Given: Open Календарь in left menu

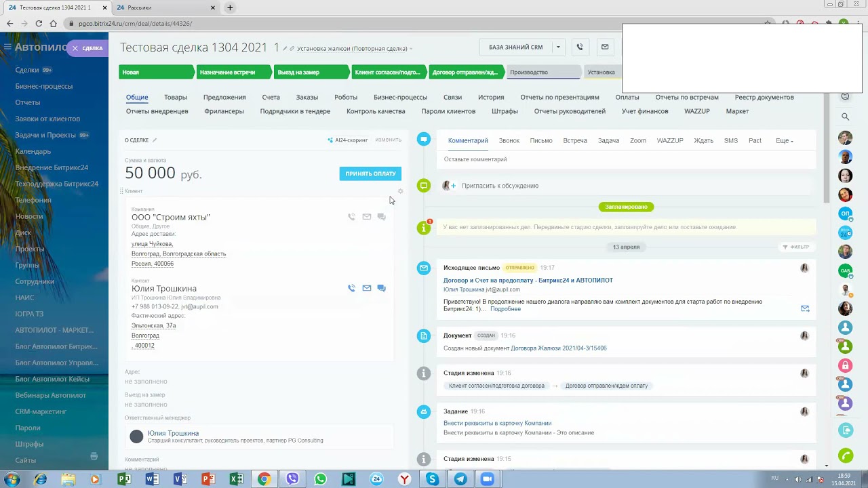Looking at the screenshot, I should pyautogui.click(x=33, y=151).
